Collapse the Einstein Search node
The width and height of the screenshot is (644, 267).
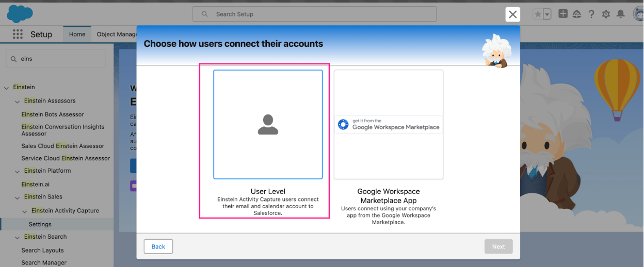(x=17, y=237)
